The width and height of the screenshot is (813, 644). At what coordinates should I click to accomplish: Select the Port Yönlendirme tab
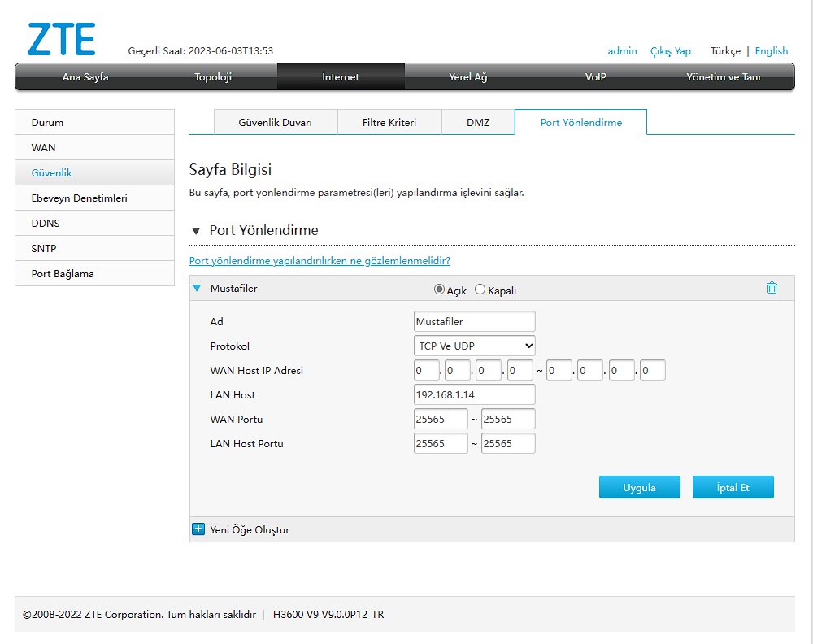coord(580,122)
